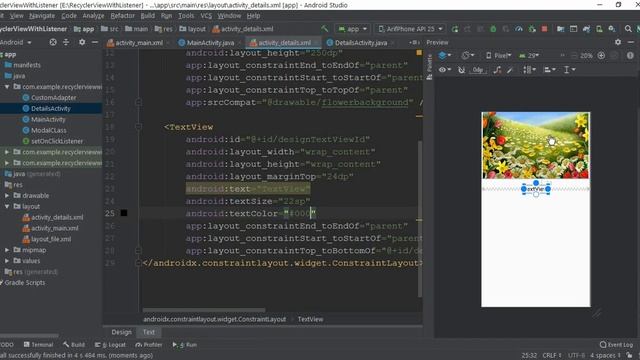
Task: Open the Build menu
Action: coord(147,16)
